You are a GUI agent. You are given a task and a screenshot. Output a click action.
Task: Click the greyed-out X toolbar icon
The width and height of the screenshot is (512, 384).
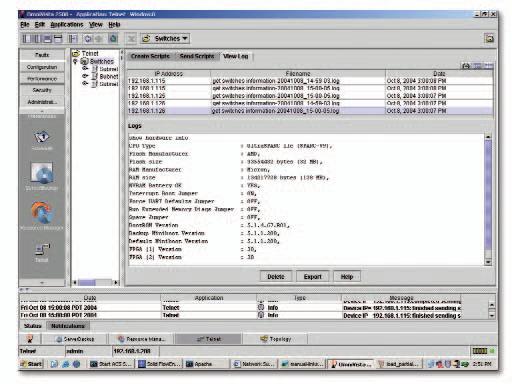(x=131, y=39)
